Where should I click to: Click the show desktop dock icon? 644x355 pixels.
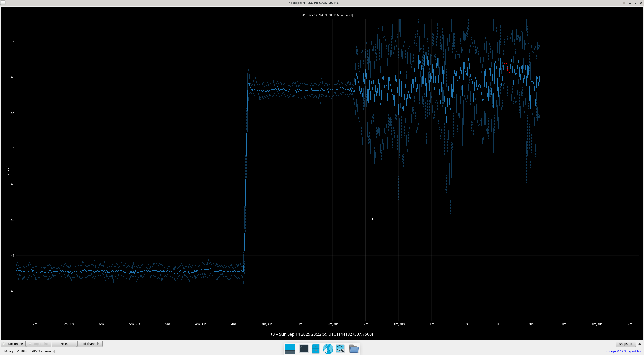[x=290, y=349]
